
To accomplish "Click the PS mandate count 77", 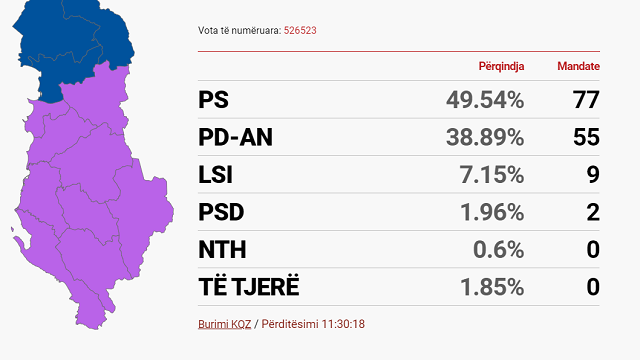I will coord(587,100).
